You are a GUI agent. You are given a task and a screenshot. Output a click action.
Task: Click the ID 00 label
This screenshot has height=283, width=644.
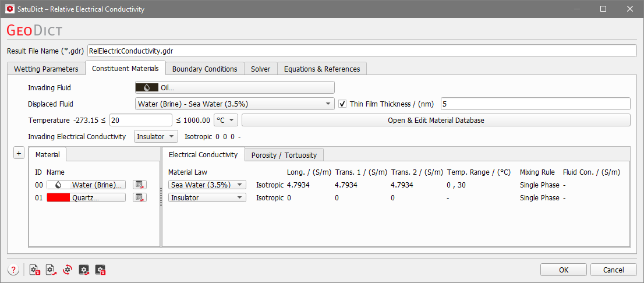coord(38,185)
